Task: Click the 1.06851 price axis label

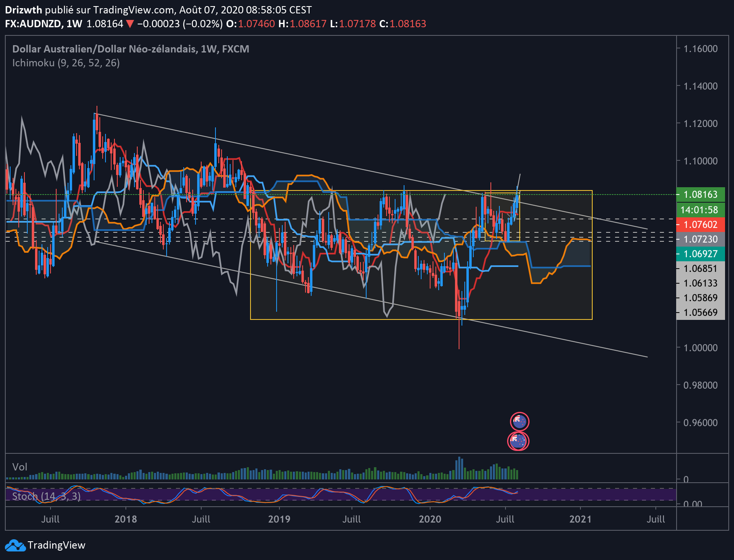Action: pos(701,269)
